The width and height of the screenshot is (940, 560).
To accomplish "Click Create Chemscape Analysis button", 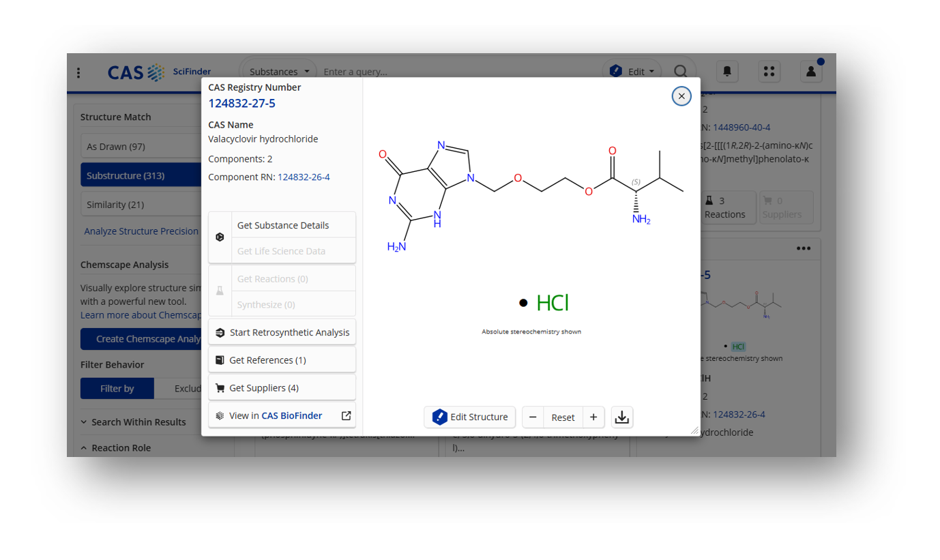I will pos(141,339).
